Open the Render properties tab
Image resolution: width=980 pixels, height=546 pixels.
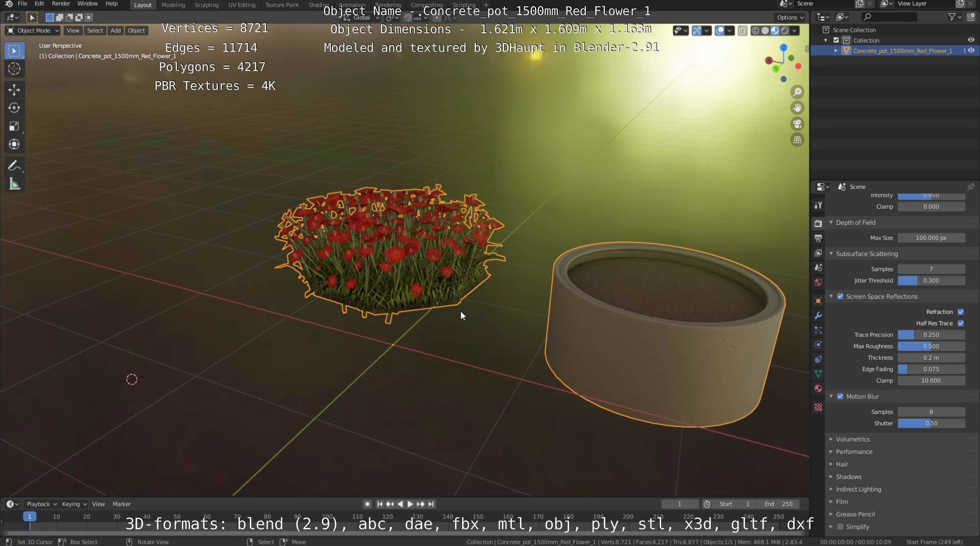(818, 224)
